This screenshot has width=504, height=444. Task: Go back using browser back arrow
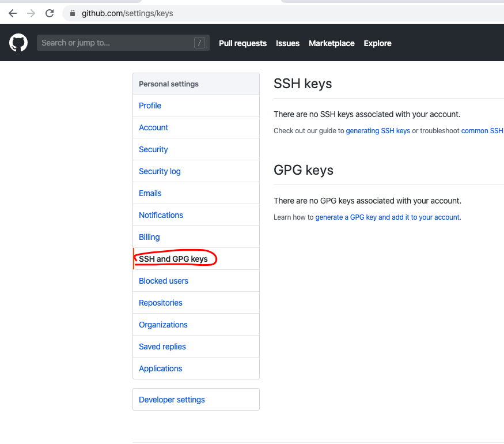coord(13,13)
